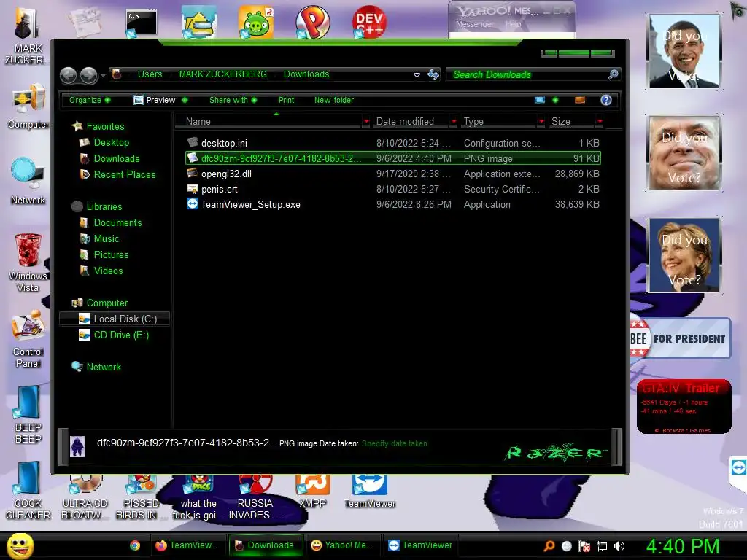This screenshot has width=747, height=560.
Task: Click the details pane file thumbnail
Action: (77, 446)
